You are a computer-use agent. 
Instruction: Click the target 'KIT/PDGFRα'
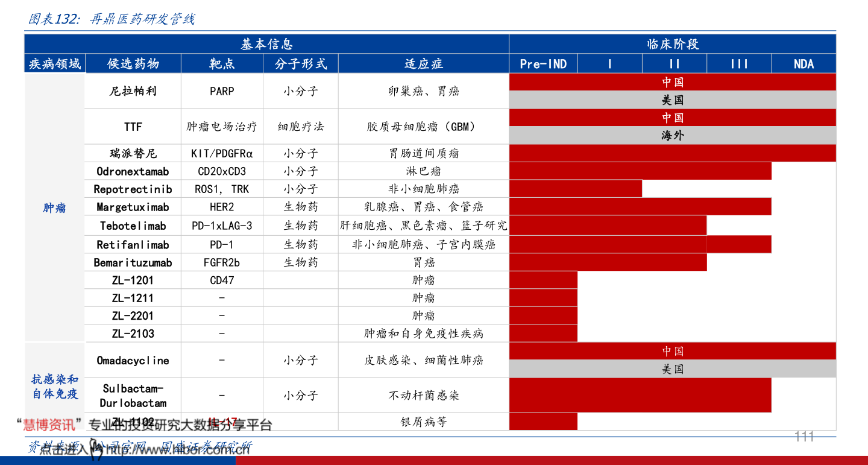tap(222, 153)
